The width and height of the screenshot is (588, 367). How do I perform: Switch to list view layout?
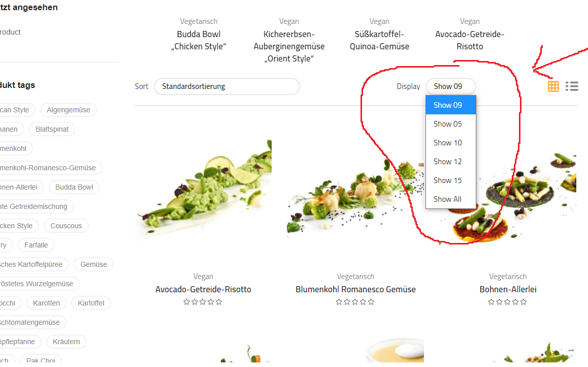572,86
